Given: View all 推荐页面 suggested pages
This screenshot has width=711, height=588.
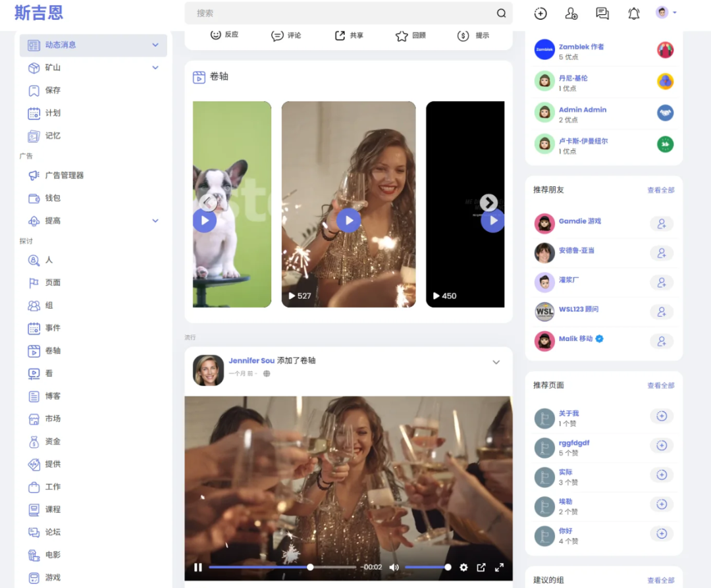Looking at the screenshot, I should tap(661, 385).
